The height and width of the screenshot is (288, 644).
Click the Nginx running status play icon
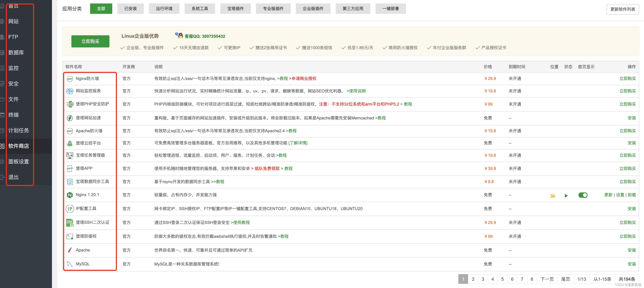566,196
